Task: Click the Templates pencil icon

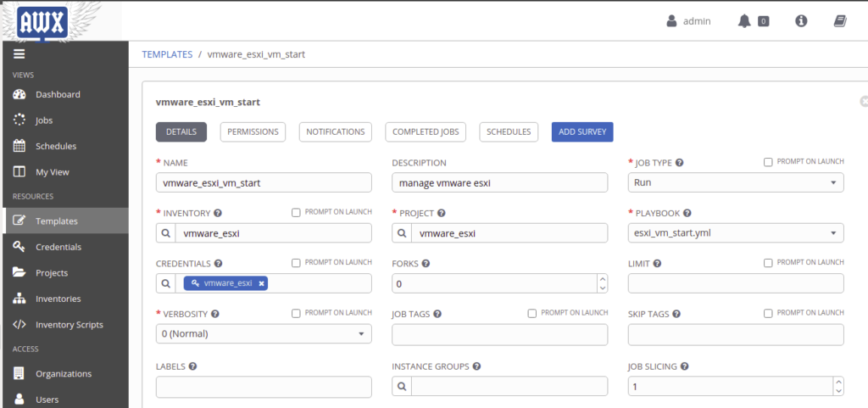Action: [x=19, y=221]
